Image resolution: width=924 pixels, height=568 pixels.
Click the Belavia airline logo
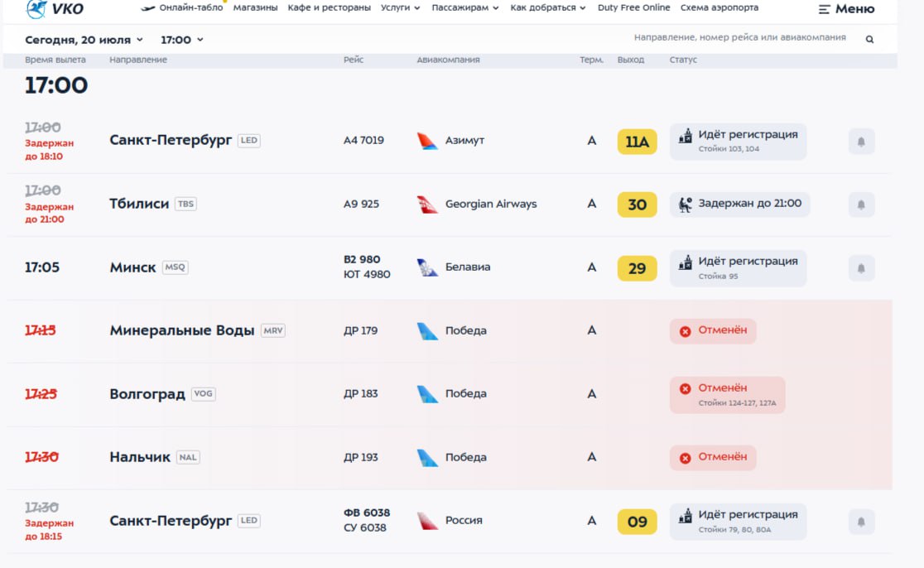click(427, 267)
